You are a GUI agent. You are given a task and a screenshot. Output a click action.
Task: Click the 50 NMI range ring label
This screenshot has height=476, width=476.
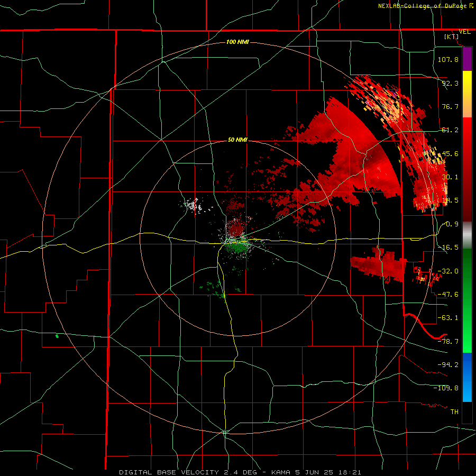(237, 140)
